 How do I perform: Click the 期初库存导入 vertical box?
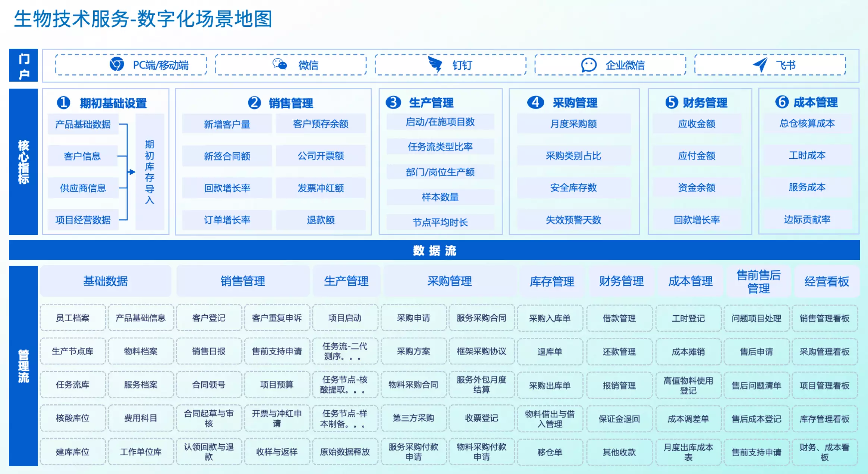click(150, 172)
